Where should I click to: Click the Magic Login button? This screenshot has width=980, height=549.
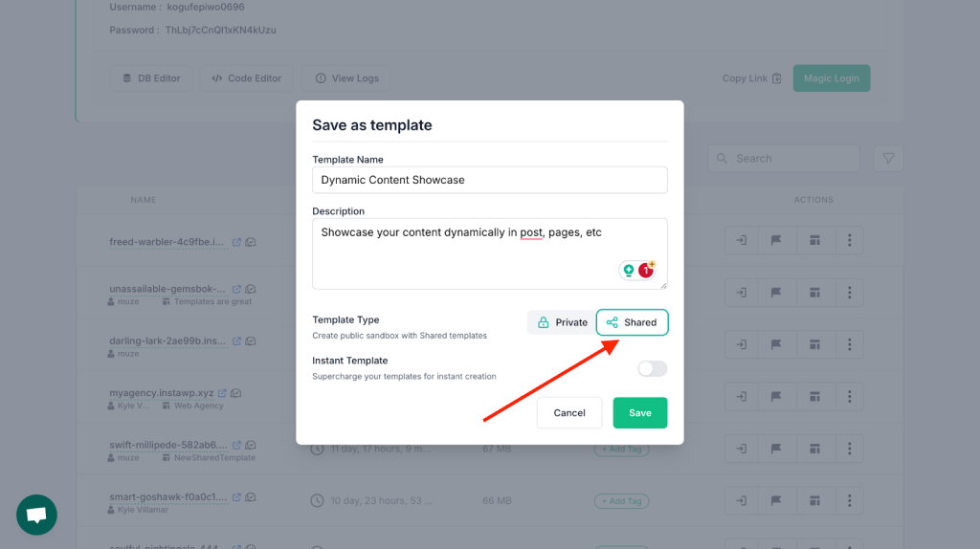pyautogui.click(x=832, y=78)
